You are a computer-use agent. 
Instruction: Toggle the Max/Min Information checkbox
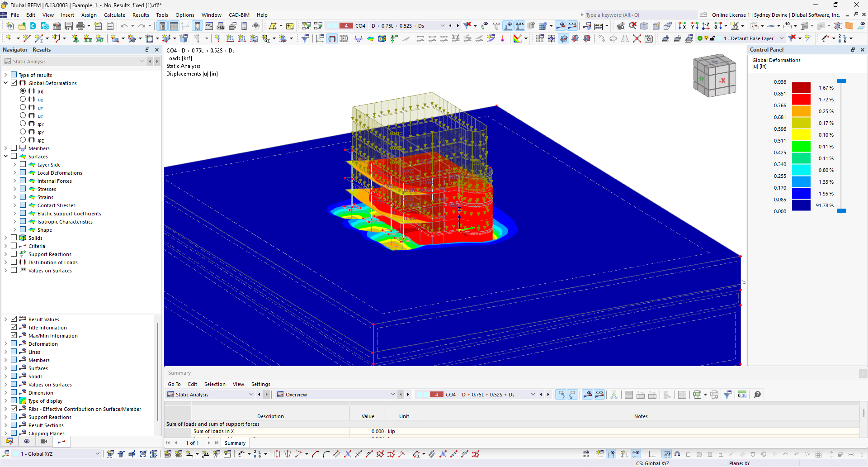(14, 335)
